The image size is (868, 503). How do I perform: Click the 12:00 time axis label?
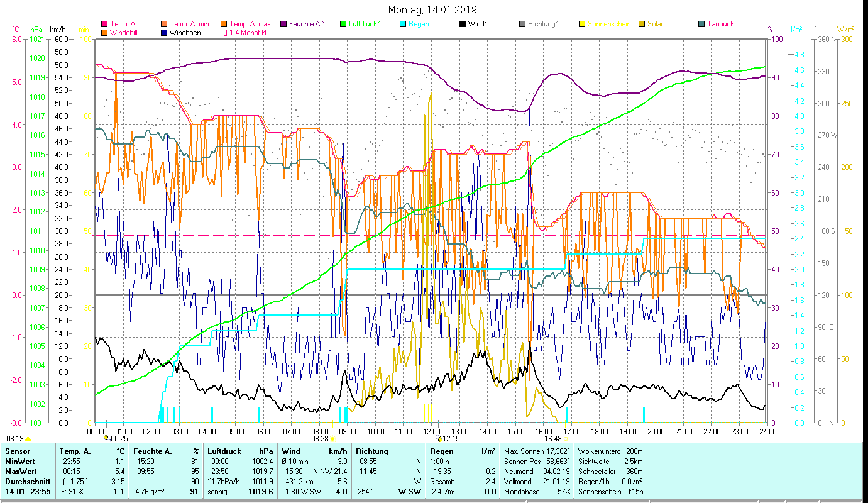pyautogui.click(x=432, y=432)
